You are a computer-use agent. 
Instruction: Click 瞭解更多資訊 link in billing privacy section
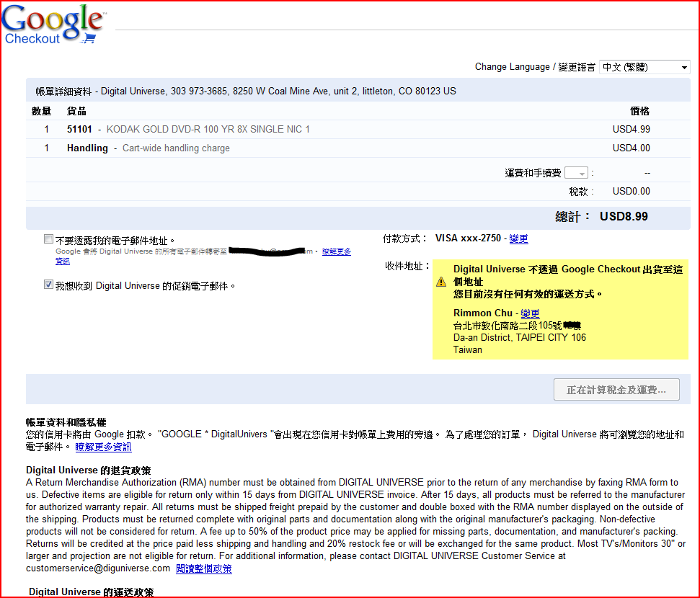[104, 447]
